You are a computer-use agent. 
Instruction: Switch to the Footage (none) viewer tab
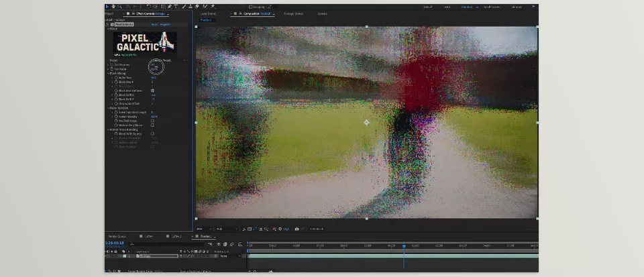pos(293,13)
